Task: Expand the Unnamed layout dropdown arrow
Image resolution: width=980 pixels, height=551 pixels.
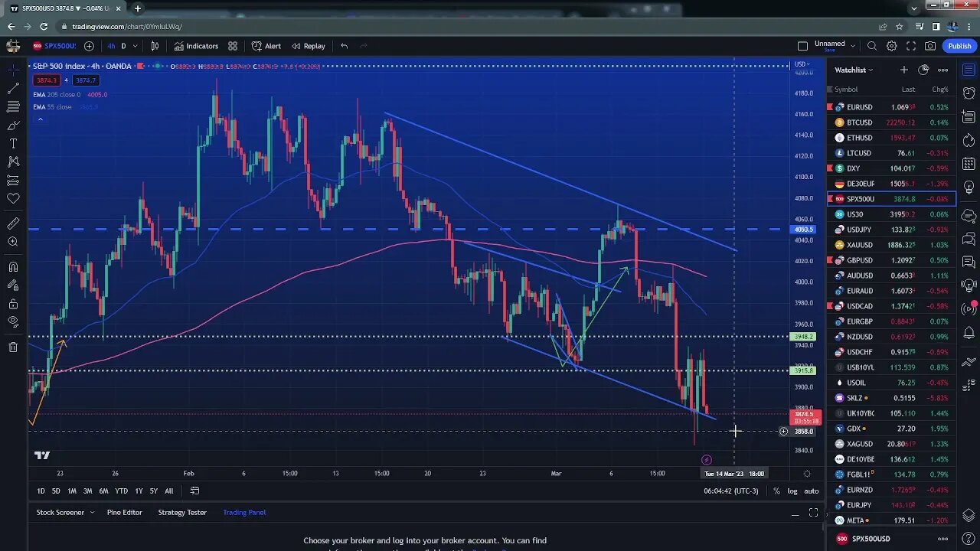Action: (853, 46)
